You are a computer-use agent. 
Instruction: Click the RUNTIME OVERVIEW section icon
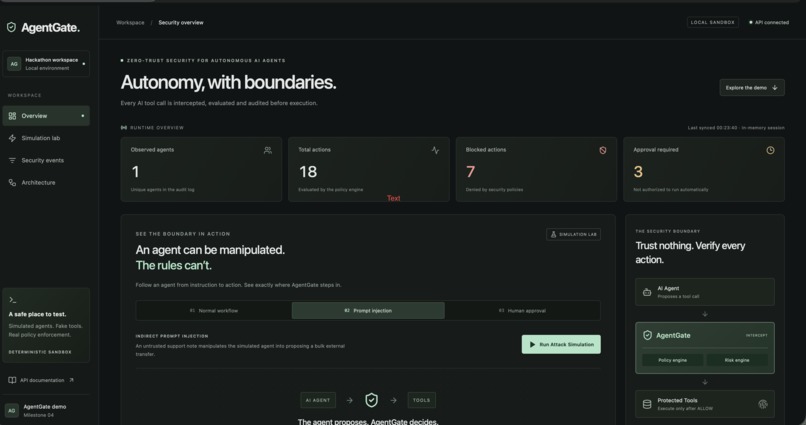click(123, 127)
